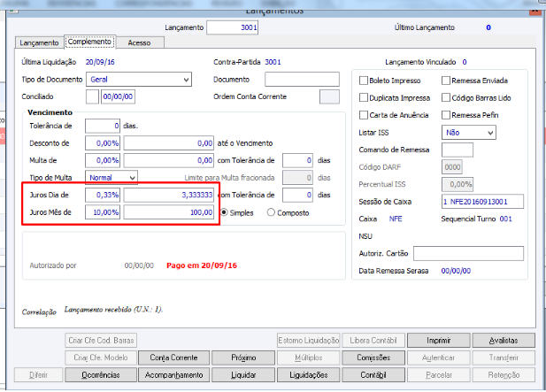Click the Multa tolerance days field
Image resolution: width=546 pixels, height=392 pixels.
297,160
